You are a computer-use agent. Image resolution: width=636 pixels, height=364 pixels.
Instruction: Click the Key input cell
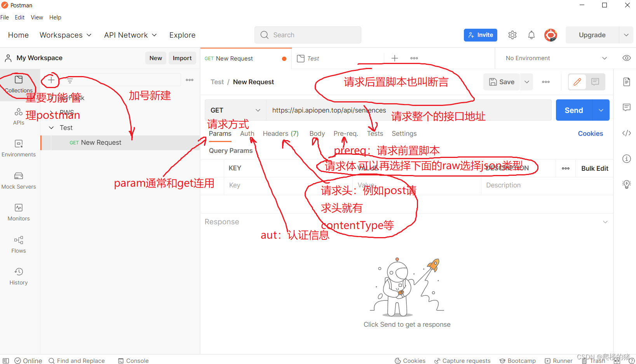tap(288, 185)
